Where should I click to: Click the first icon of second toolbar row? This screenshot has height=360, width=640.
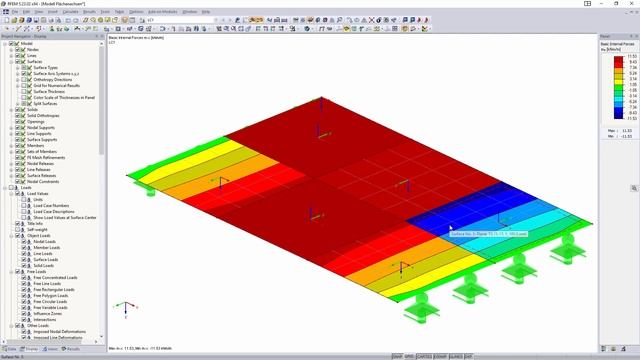[7, 29]
